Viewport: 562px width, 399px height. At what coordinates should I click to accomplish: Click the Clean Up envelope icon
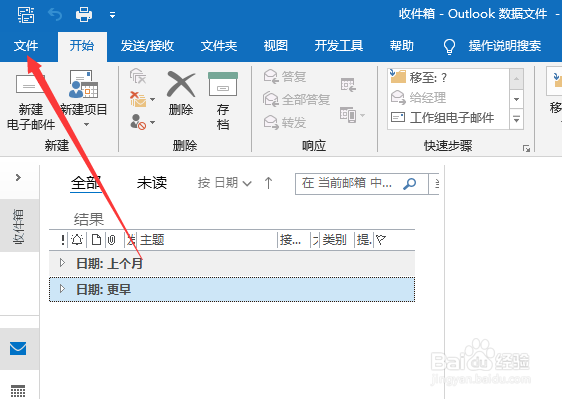click(138, 99)
